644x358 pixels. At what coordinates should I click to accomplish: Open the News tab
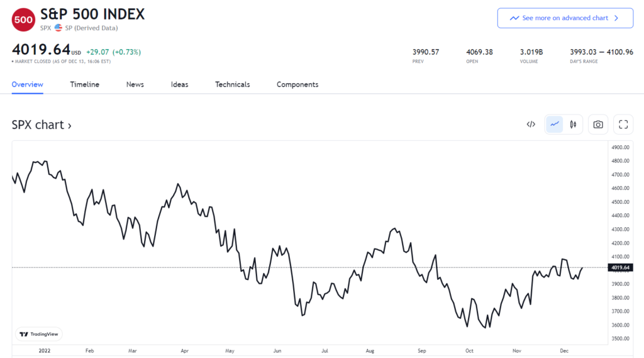click(135, 84)
